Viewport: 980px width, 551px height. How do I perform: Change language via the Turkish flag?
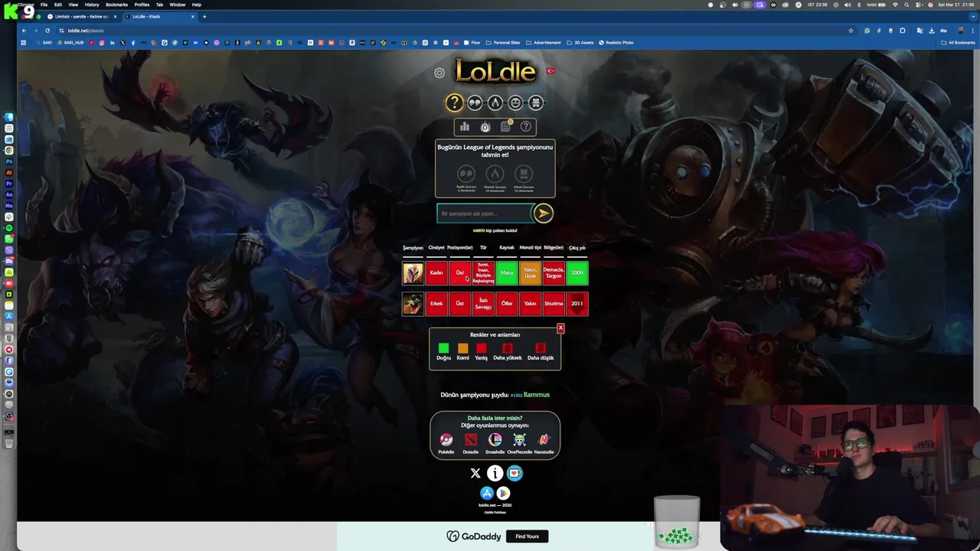click(550, 70)
